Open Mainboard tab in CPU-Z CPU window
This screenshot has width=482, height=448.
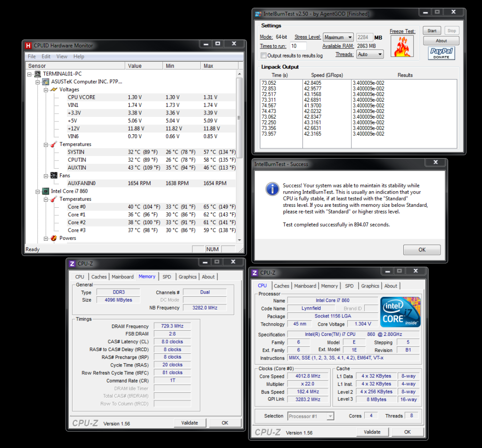coord(305,286)
